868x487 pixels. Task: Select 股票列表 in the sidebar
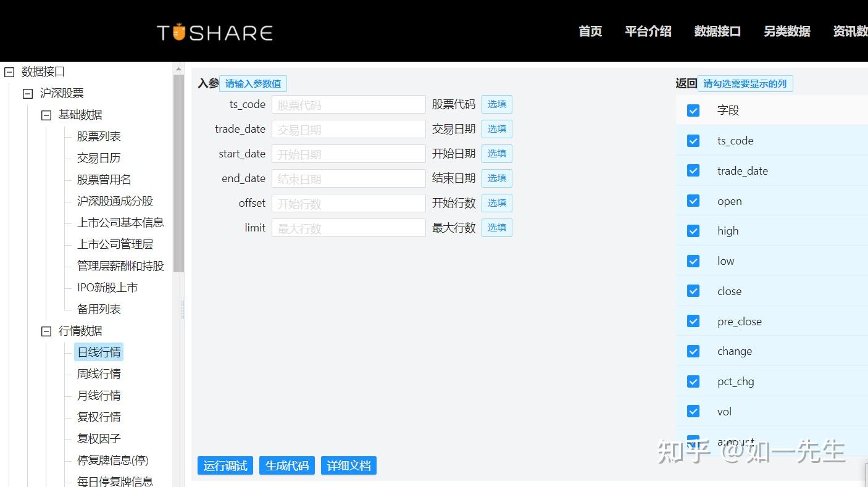(x=98, y=136)
